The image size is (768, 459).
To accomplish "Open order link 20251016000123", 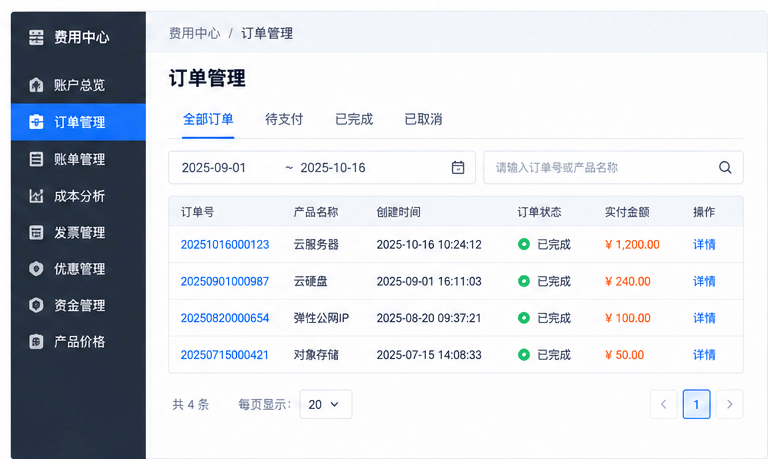I will point(225,244).
